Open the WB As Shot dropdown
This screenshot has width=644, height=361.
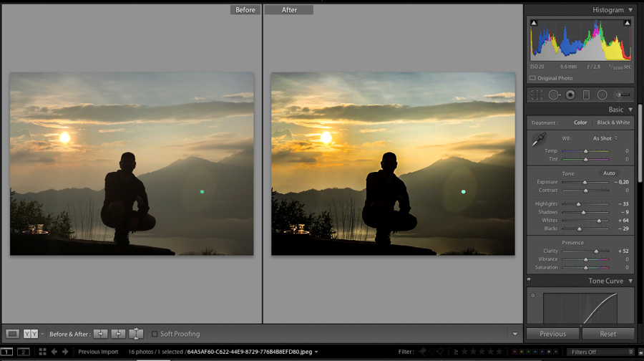pyautogui.click(x=604, y=138)
